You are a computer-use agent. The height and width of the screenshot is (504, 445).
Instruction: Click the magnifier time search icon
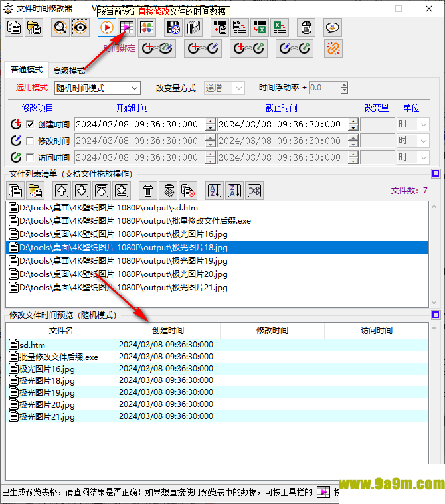(60, 27)
